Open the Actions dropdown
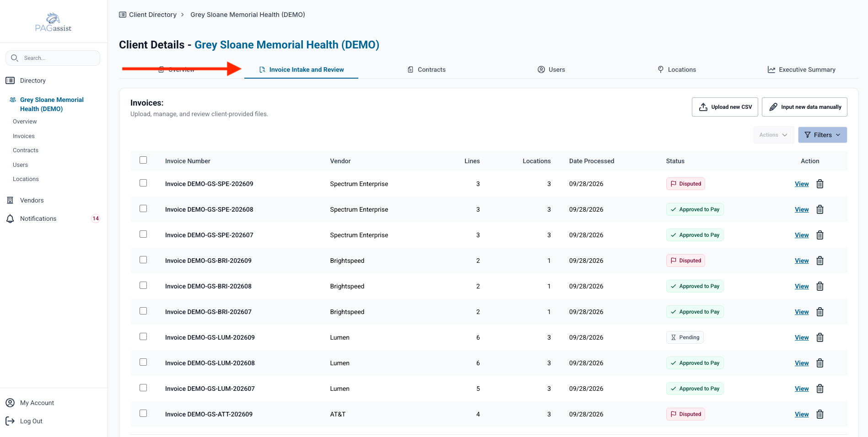This screenshot has height=437, width=868. tap(773, 135)
